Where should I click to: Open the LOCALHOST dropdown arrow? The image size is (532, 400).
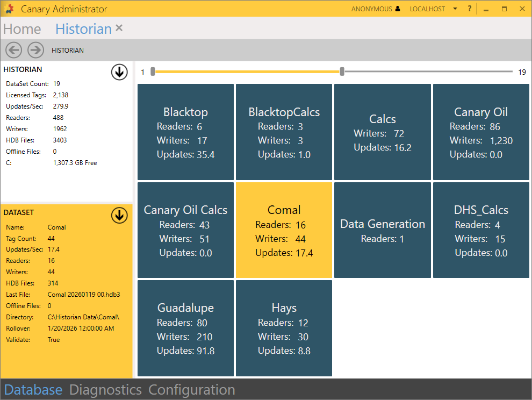point(455,9)
